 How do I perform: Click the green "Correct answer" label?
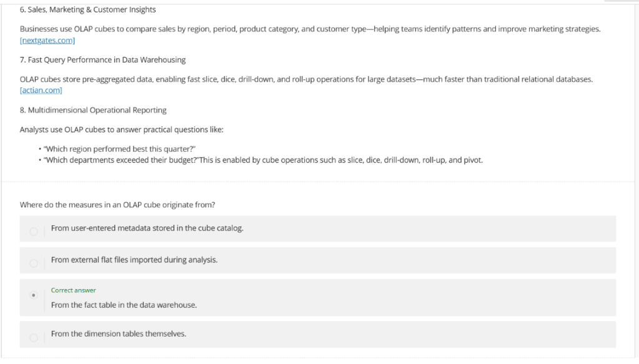(x=72, y=290)
